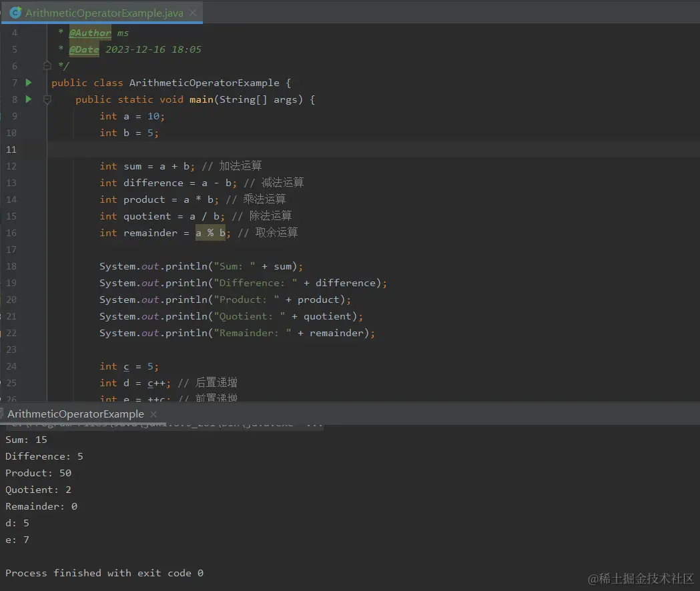Click 'remainder' declaration on line 16

coord(150,233)
